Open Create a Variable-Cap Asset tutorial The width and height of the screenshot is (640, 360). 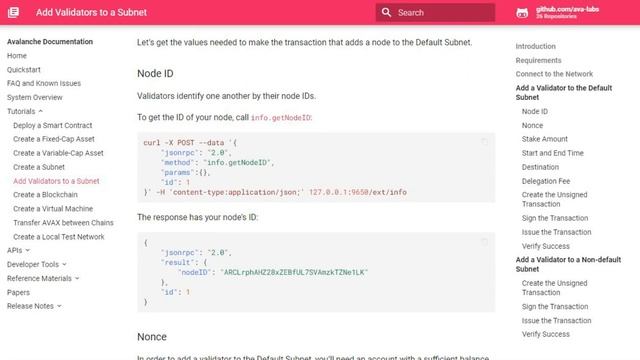click(58, 153)
